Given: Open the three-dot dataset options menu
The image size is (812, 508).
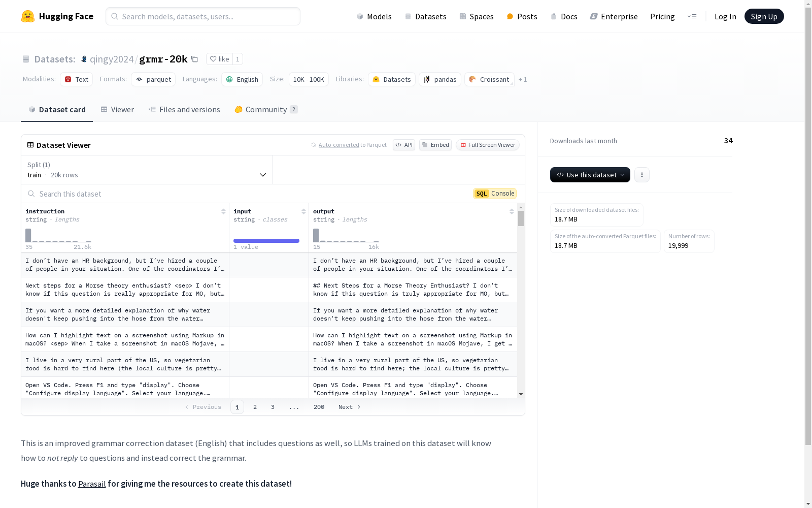Looking at the screenshot, I should (x=642, y=175).
